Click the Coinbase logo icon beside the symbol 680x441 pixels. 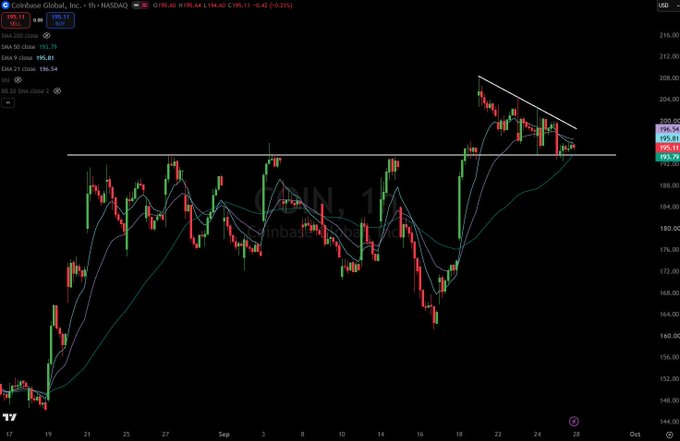5,5
